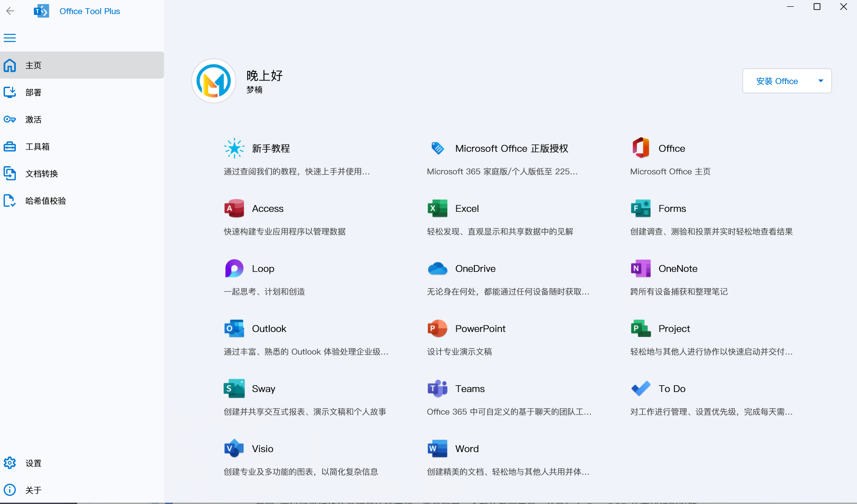The image size is (857, 504).
Task: Click the 新手教程 title link
Action: [271, 148]
